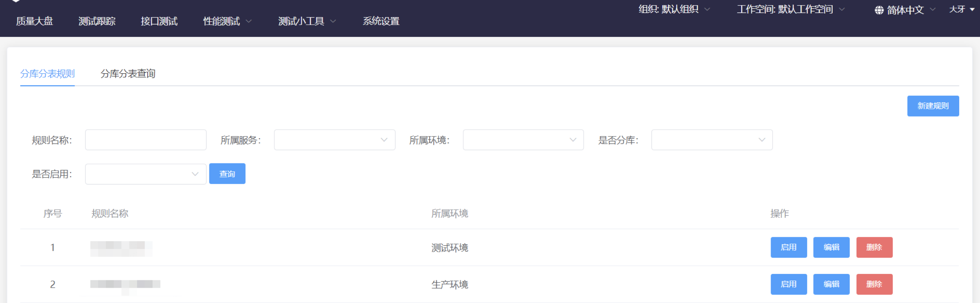Viewport: 980px width, 303px height.
Task: Click the 新建规则 button
Action: click(x=932, y=106)
